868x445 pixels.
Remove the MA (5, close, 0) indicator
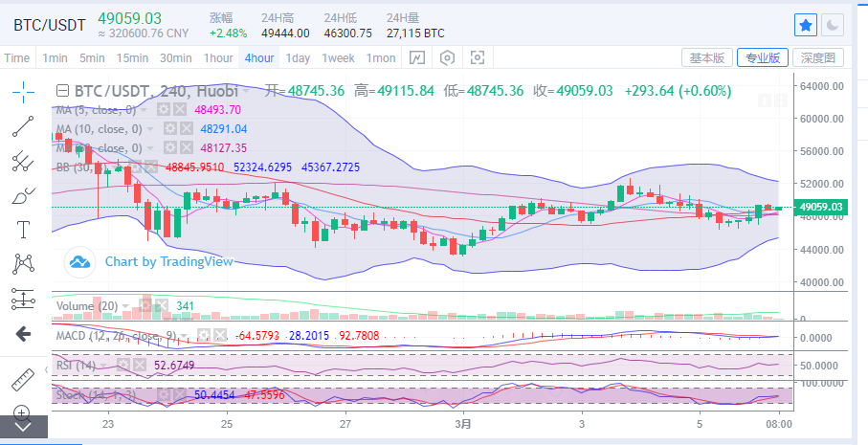click(x=179, y=110)
